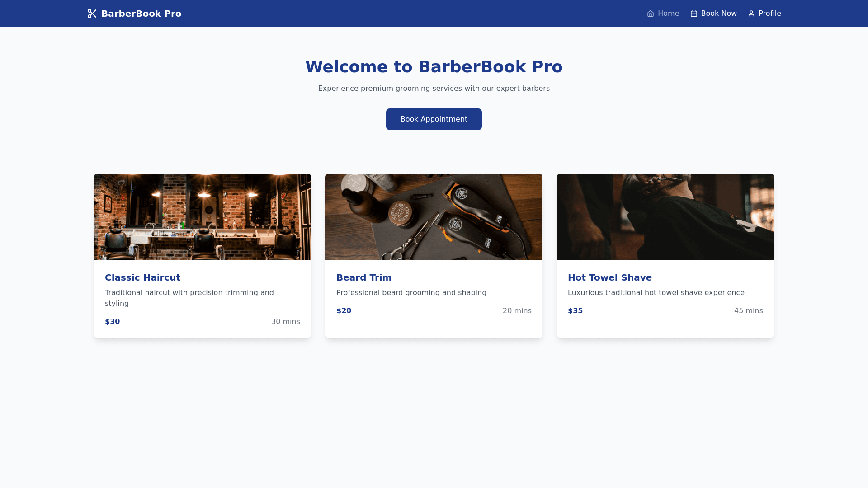Click the Book Now calendar icon

click(x=694, y=14)
